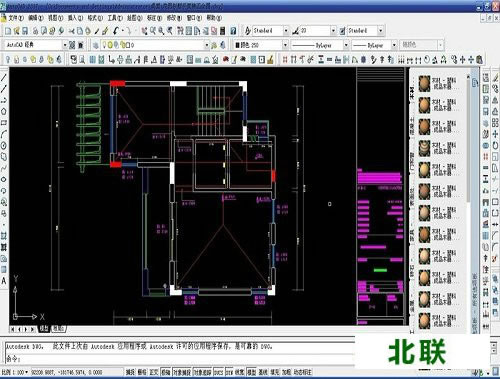Click 动态标注 in status bar
Image resolution: width=500 pixels, height=379 pixels.
[302, 372]
